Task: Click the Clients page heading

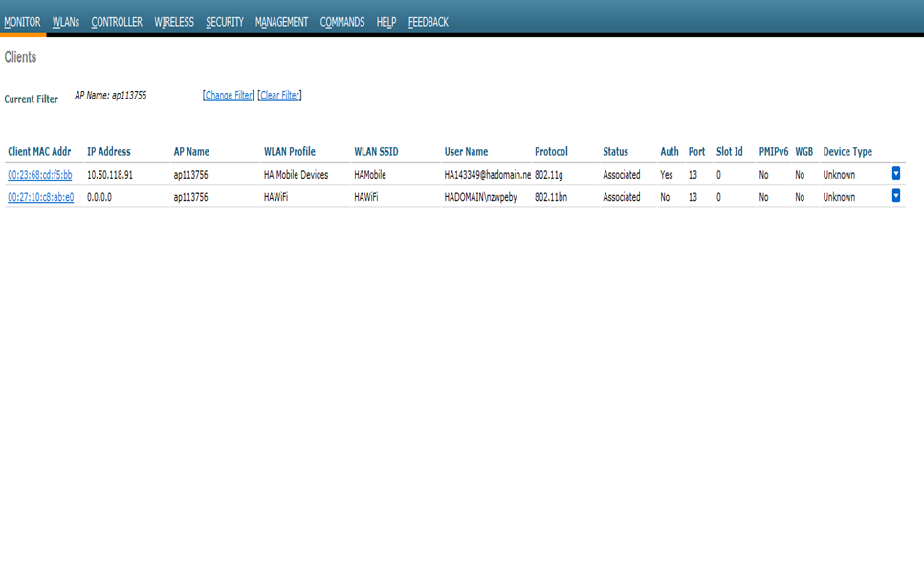Action: (20, 57)
